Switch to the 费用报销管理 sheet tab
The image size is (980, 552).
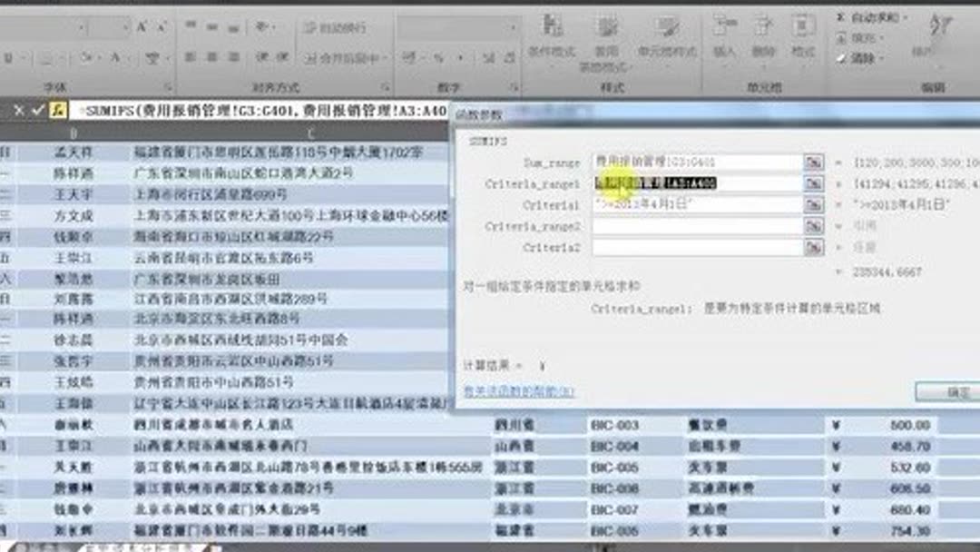(141, 547)
